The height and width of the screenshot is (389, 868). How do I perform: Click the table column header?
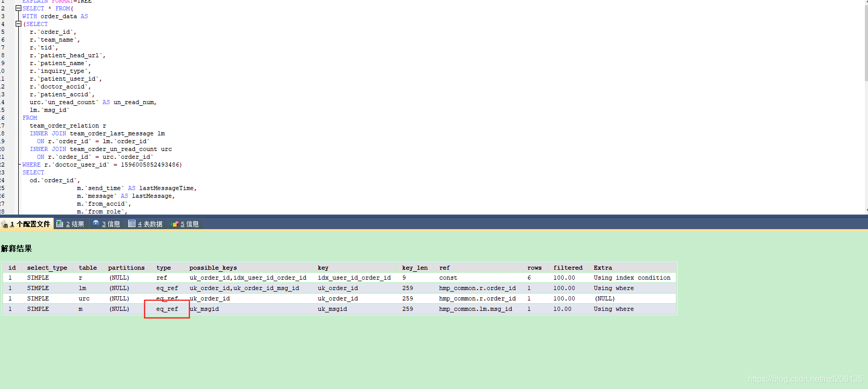tap(88, 268)
